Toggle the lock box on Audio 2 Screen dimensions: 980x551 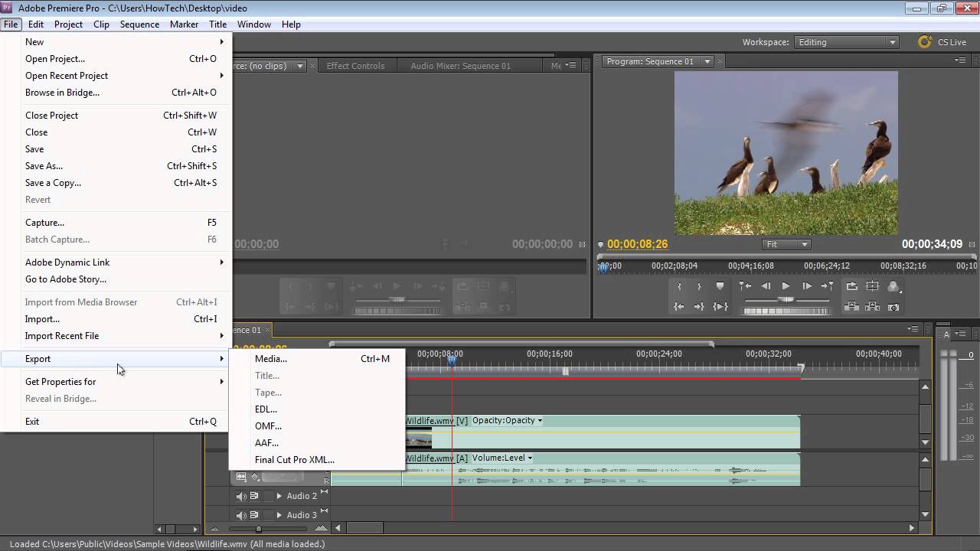click(x=267, y=496)
